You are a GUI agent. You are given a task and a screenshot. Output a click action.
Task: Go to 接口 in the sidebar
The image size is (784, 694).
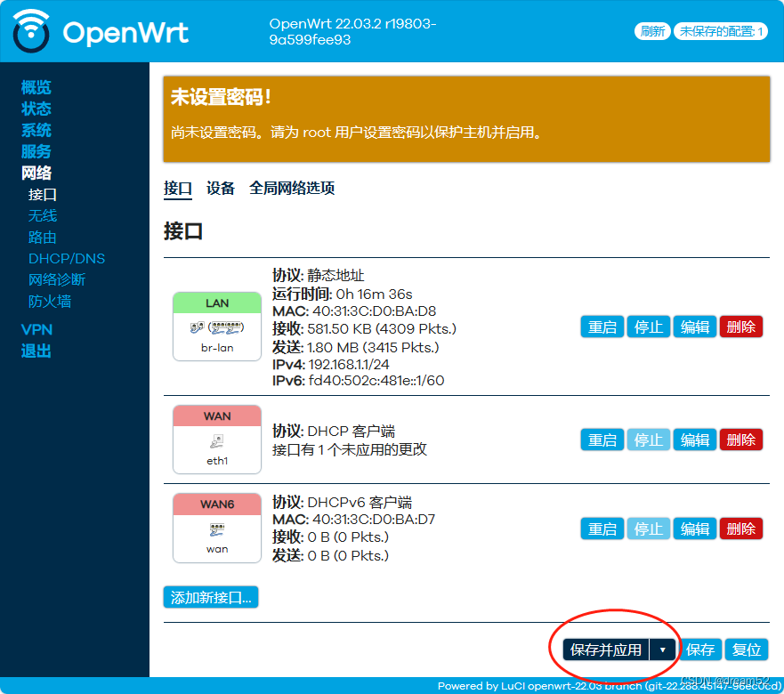coord(43,195)
